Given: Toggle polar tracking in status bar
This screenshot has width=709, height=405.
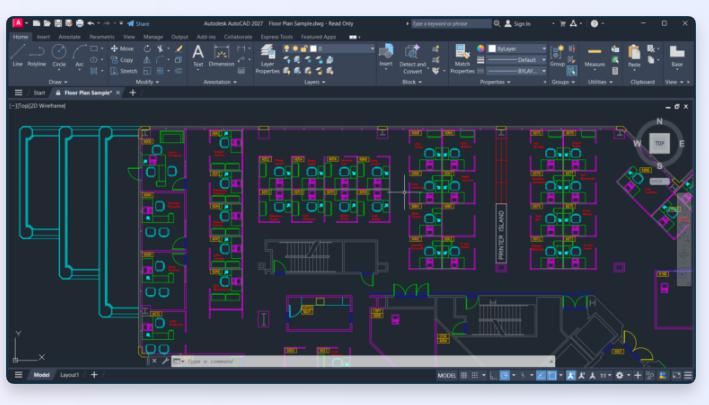Looking at the screenshot, I should coord(505,375).
